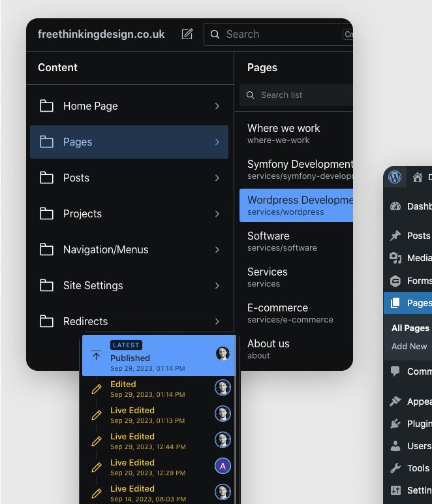432x504 pixels.
Task: Click the folder icon next to Posts
Action: (x=46, y=178)
